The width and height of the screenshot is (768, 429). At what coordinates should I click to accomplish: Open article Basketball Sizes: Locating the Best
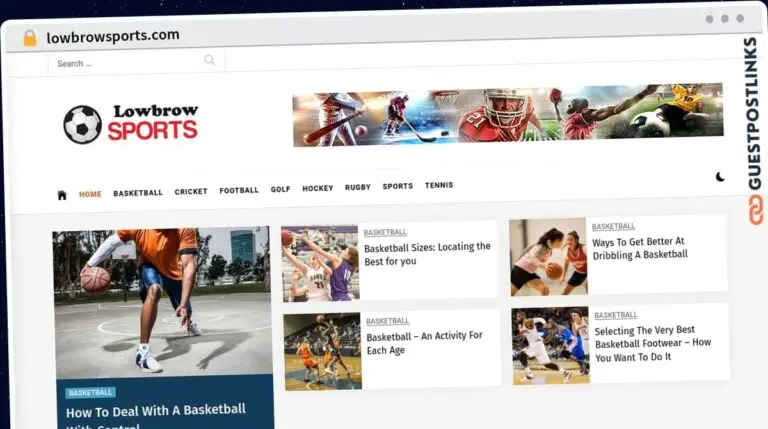tap(427, 254)
